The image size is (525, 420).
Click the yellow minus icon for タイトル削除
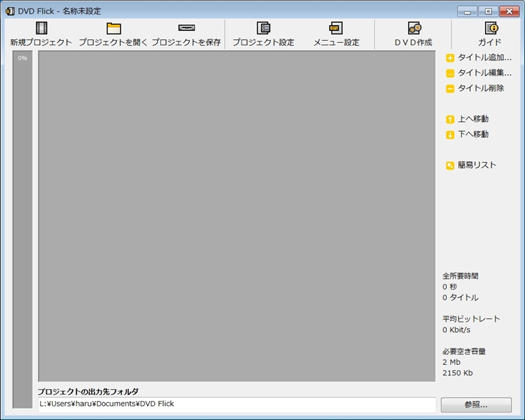[x=450, y=89]
